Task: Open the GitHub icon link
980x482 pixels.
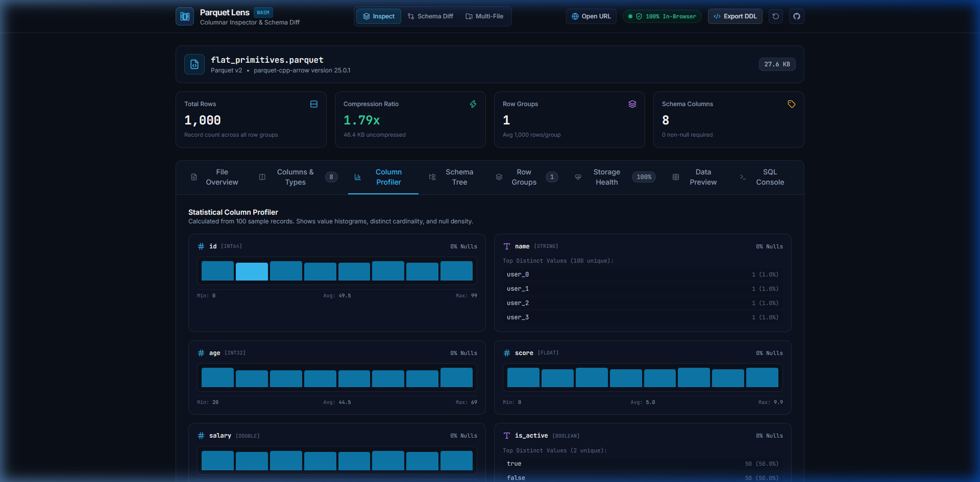Action: click(797, 16)
